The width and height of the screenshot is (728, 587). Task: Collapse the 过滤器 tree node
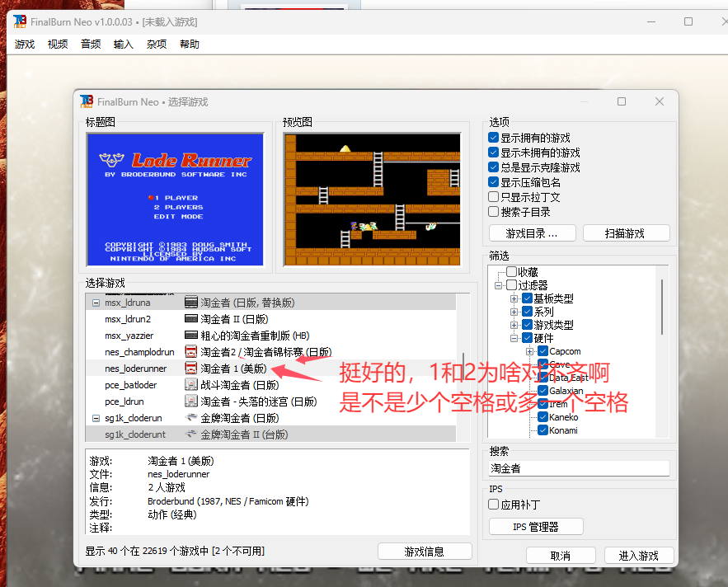[x=498, y=285]
